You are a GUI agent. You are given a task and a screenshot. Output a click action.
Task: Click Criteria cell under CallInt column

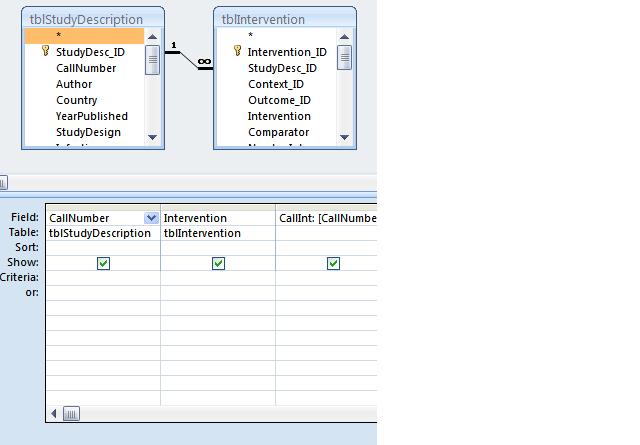[327, 278]
